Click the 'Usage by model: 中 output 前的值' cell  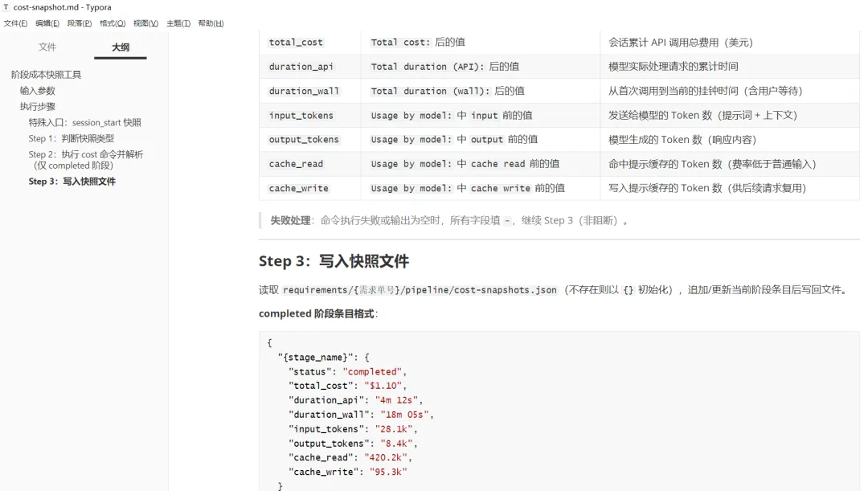click(481, 140)
